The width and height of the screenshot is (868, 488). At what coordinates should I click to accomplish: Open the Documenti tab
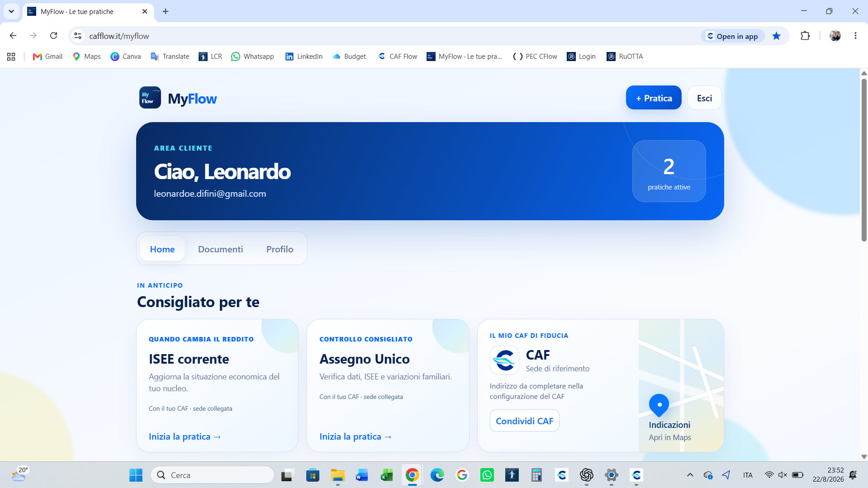click(220, 249)
